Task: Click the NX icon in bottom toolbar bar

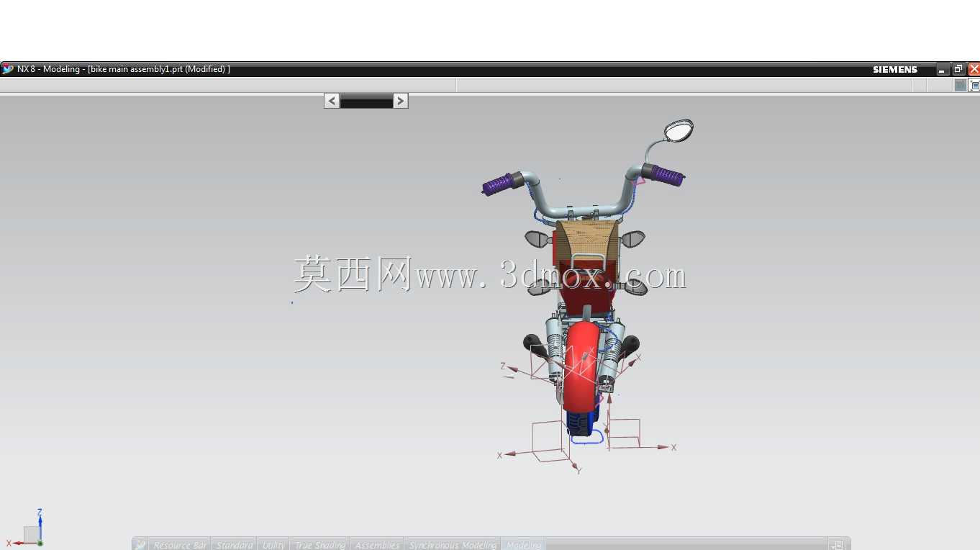Action: click(141, 545)
